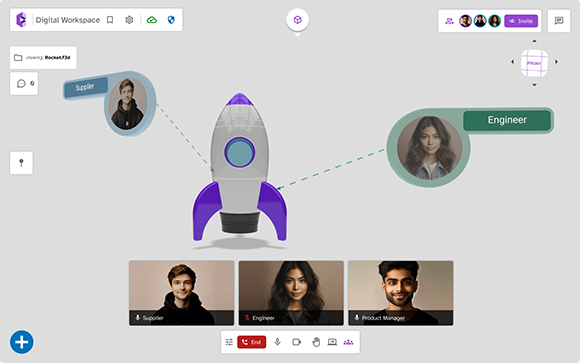
Task: Open the settings gear icon
Action: pyautogui.click(x=129, y=20)
